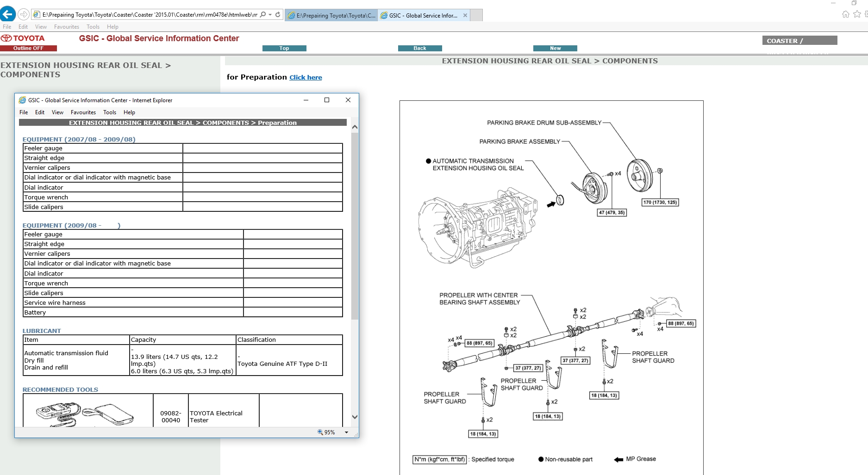This screenshot has height=475, width=868.
Task: Open the Preparation 'Click here' link
Action: tap(306, 77)
